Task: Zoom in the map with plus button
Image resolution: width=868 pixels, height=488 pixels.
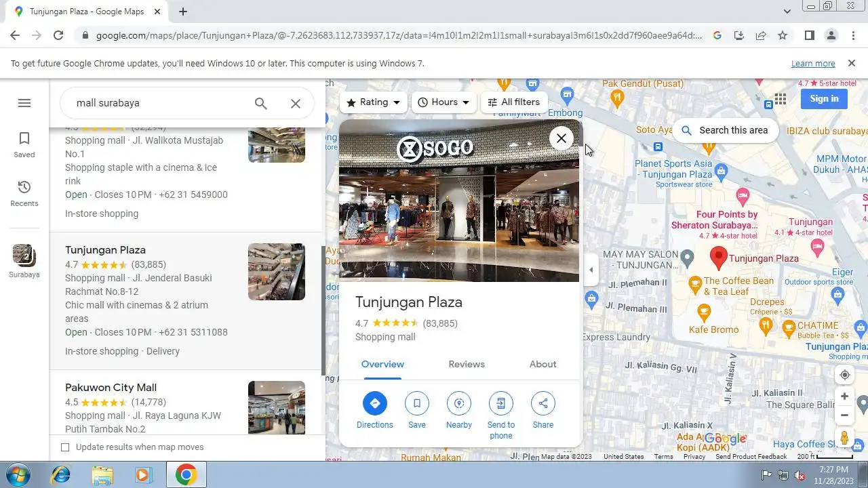Action: [x=844, y=396]
